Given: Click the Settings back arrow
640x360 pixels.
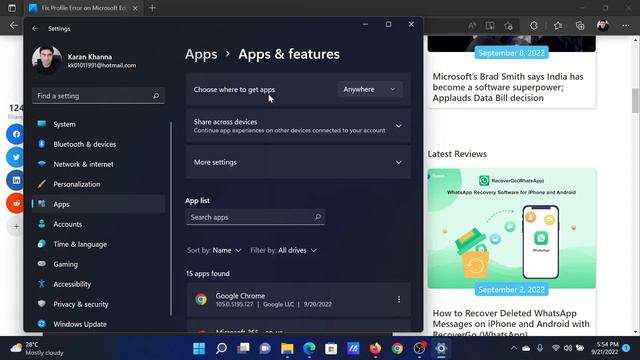Looking at the screenshot, I should (35, 29).
